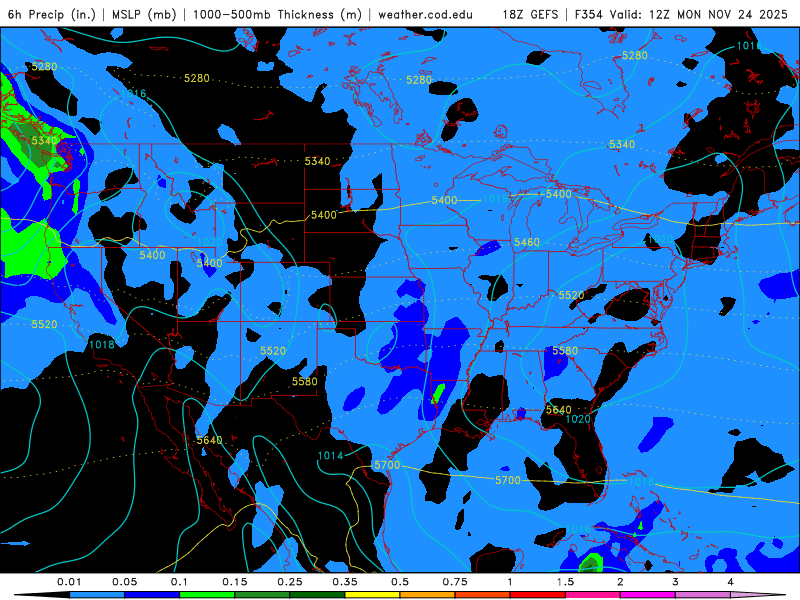
Task: Select the magenta 2–3 legend swatch
Action: point(648,595)
